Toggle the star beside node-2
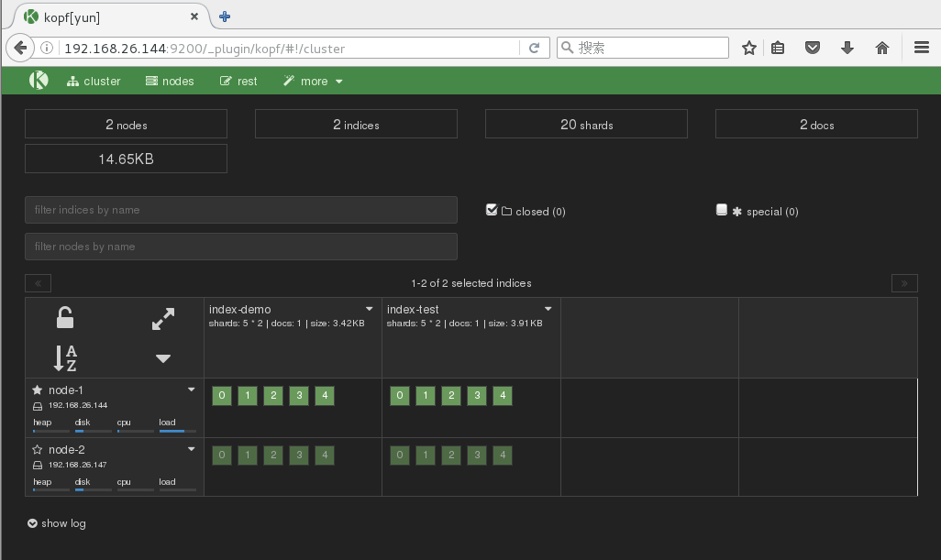 (38, 449)
